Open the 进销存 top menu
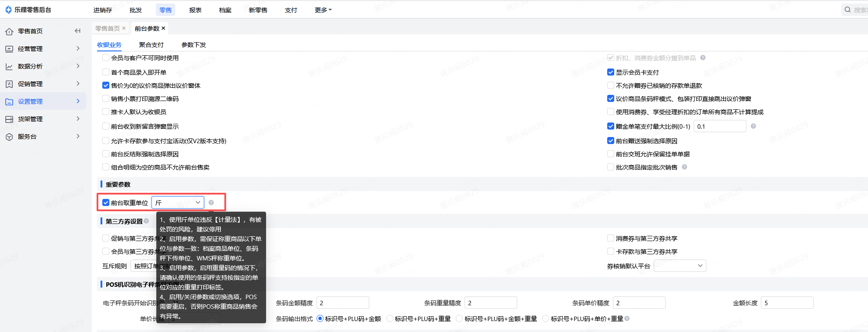 click(x=103, y=10)
